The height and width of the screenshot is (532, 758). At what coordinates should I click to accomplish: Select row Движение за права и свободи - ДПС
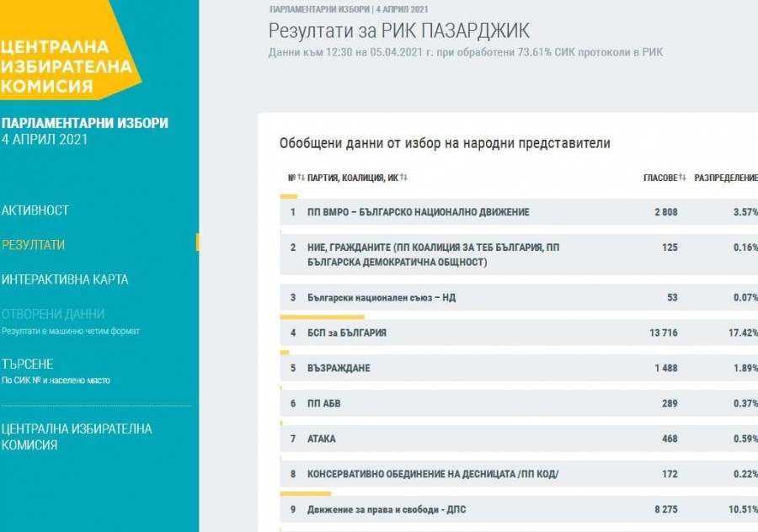point(519,509)
